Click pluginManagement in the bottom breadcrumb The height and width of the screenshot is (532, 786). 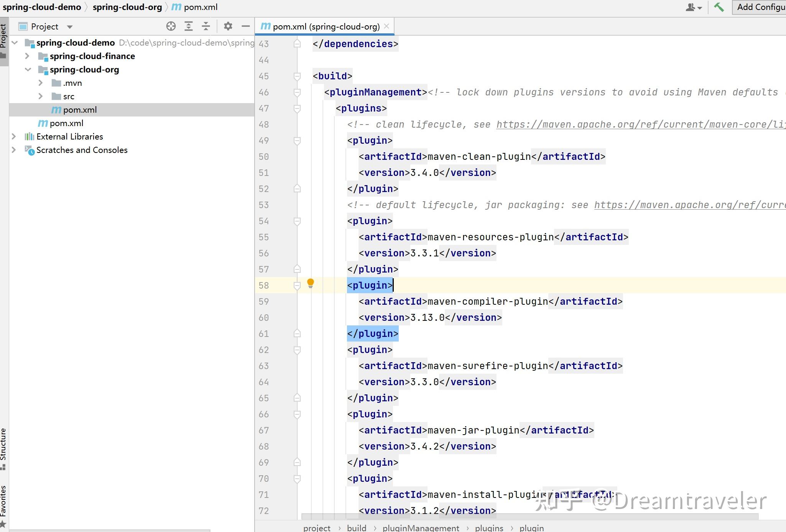[x=421, y=528]
